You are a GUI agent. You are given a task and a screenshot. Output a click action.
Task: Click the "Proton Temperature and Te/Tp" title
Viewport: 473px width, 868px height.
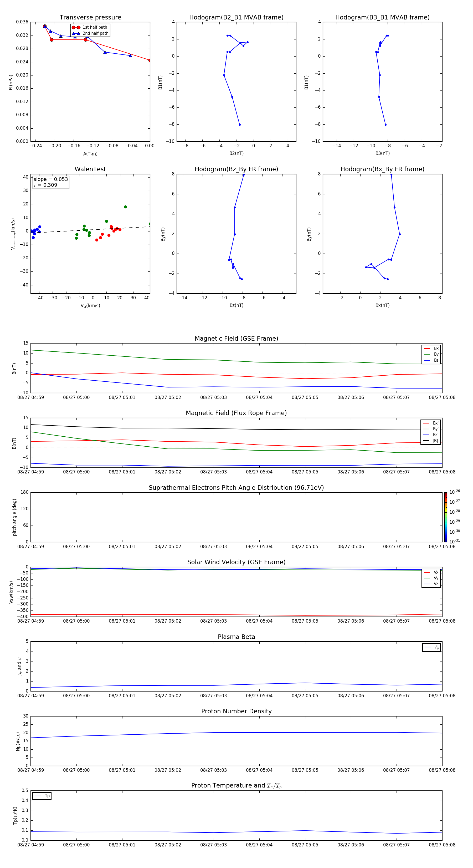click(x=236, y=786)
